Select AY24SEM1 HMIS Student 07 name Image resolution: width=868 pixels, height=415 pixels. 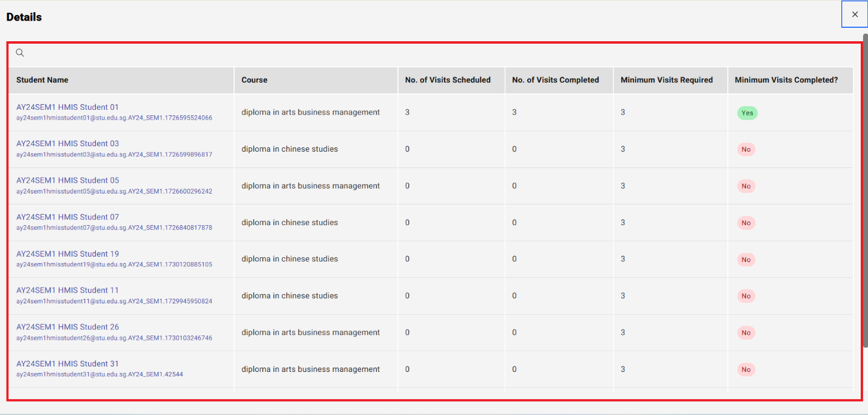click(67, 217)
